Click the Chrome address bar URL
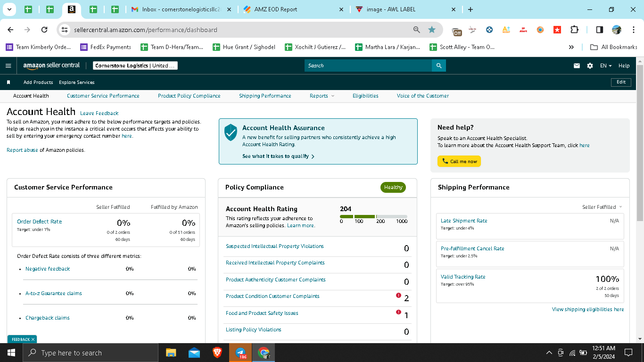The width and height of the screenshot is (644, 362). [146, 30]
